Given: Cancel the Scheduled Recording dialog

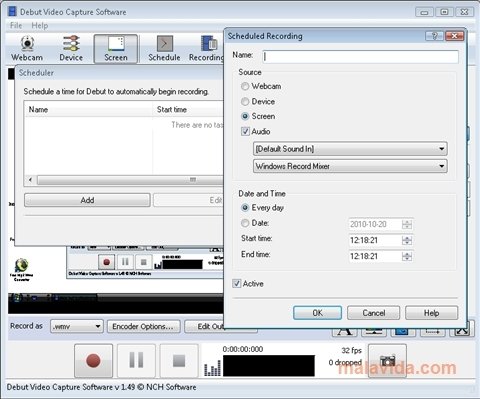Looking at the screenshot, I should tap(373, 313).
